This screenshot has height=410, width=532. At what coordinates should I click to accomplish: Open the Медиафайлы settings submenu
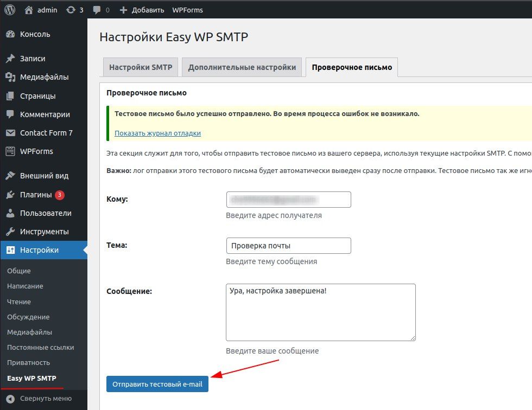tap(29, 332)
